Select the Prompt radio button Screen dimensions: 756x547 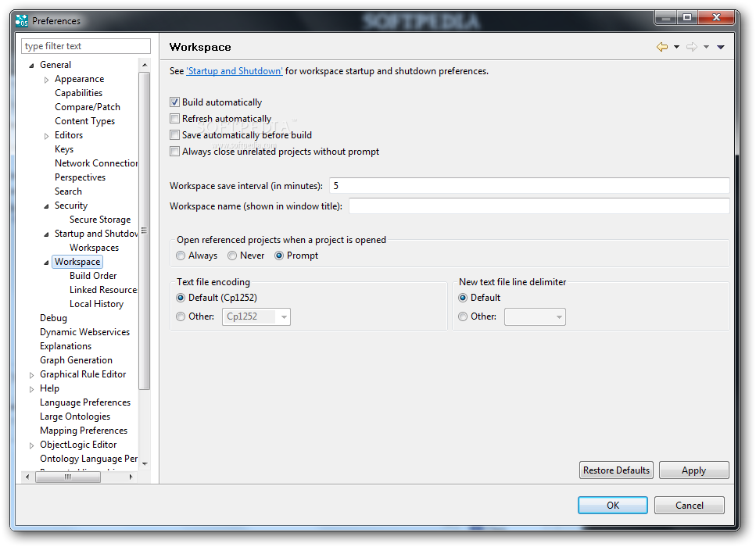point(278,256)
